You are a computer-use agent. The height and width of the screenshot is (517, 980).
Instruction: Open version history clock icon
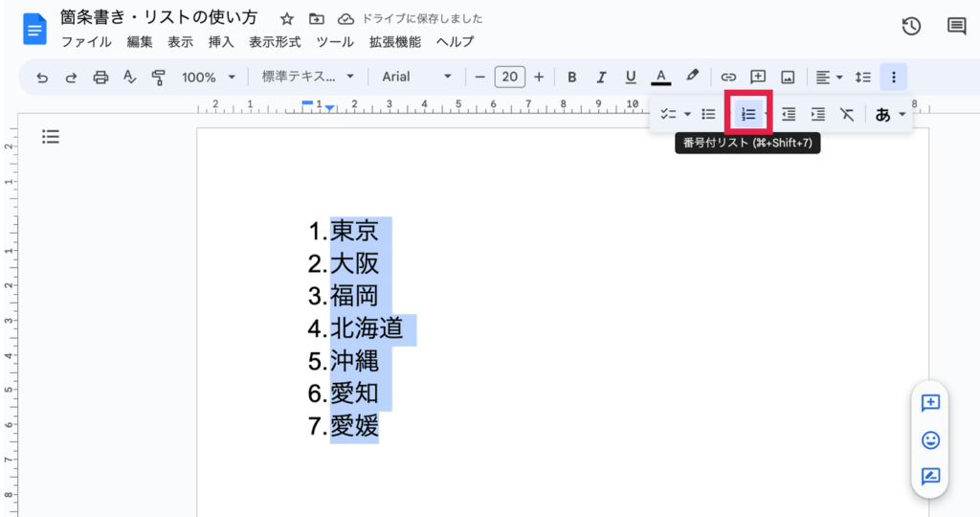[x=911, y=27]
